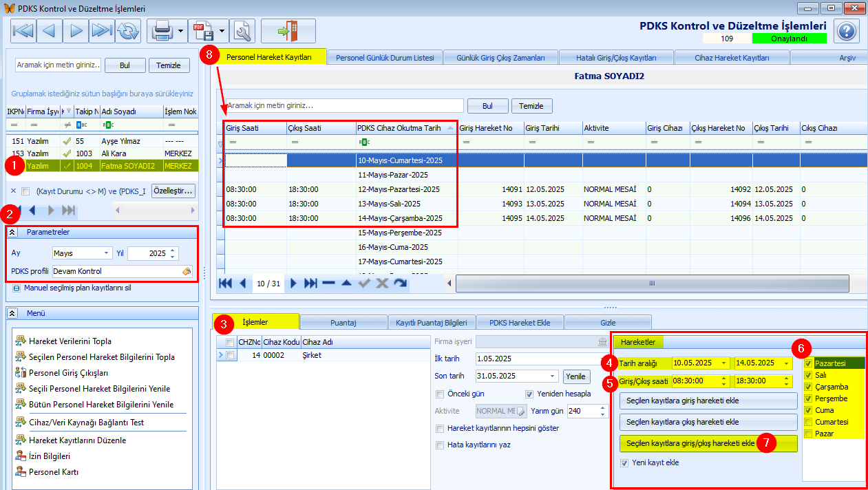Open the Ay month dropdown

(x=107, y=253)
